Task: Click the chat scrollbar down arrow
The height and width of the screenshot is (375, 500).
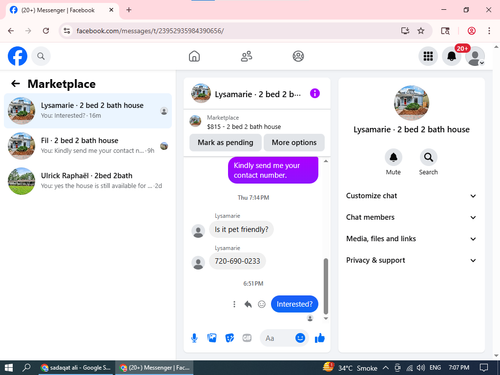Action: (x=326, y=319)
